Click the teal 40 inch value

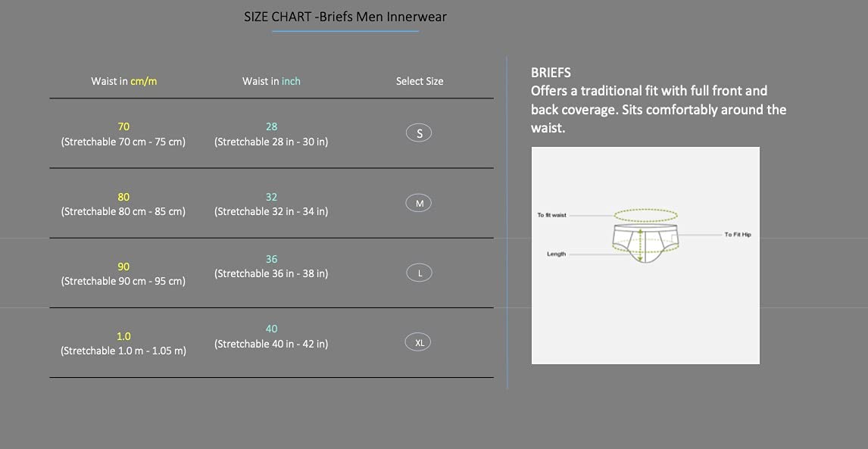click(x=271, y=329)
